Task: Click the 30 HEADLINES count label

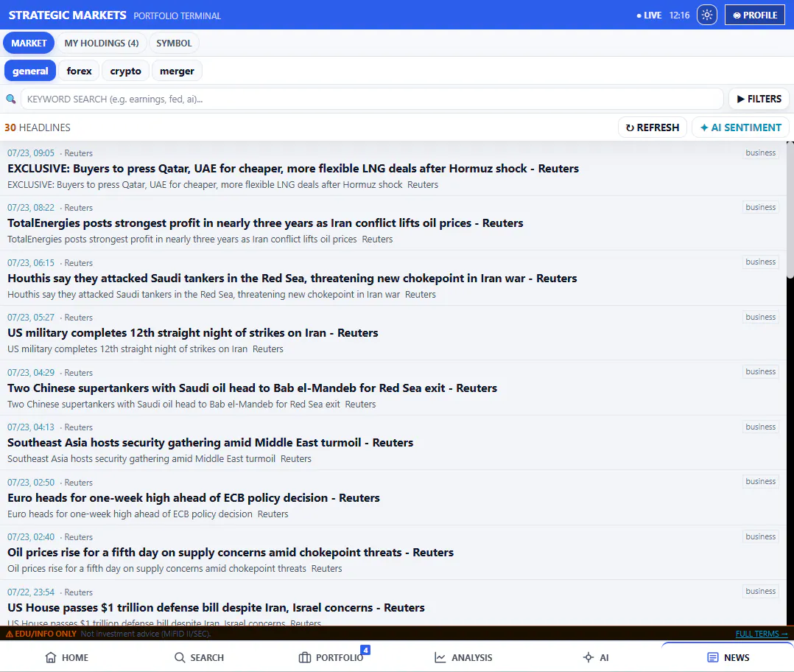Action: (x=38, y=127)
